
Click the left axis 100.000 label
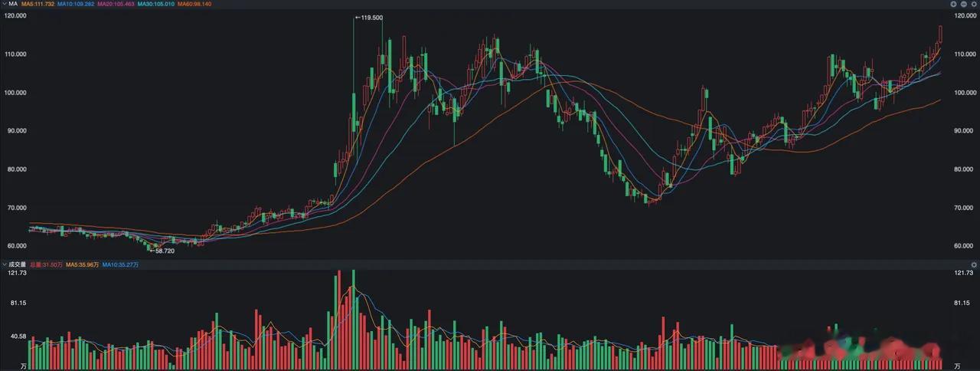click(x=15, y=93)
